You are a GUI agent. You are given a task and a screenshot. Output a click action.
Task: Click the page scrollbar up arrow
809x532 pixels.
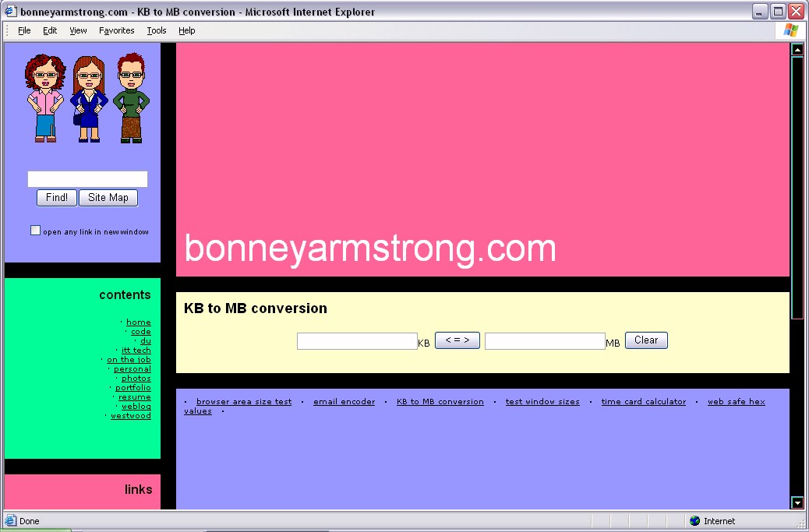pos(797,50)
